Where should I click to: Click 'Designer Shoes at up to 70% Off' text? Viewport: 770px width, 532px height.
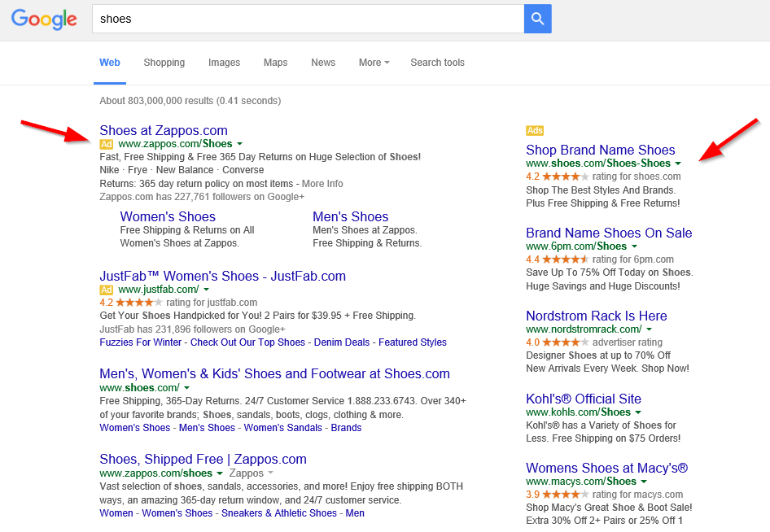[598, 355]
